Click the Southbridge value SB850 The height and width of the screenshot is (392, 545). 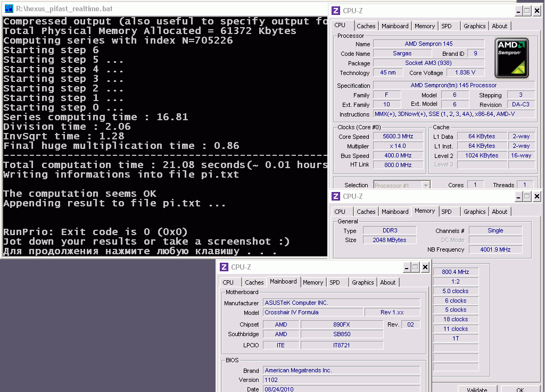(x=342, y=334)
